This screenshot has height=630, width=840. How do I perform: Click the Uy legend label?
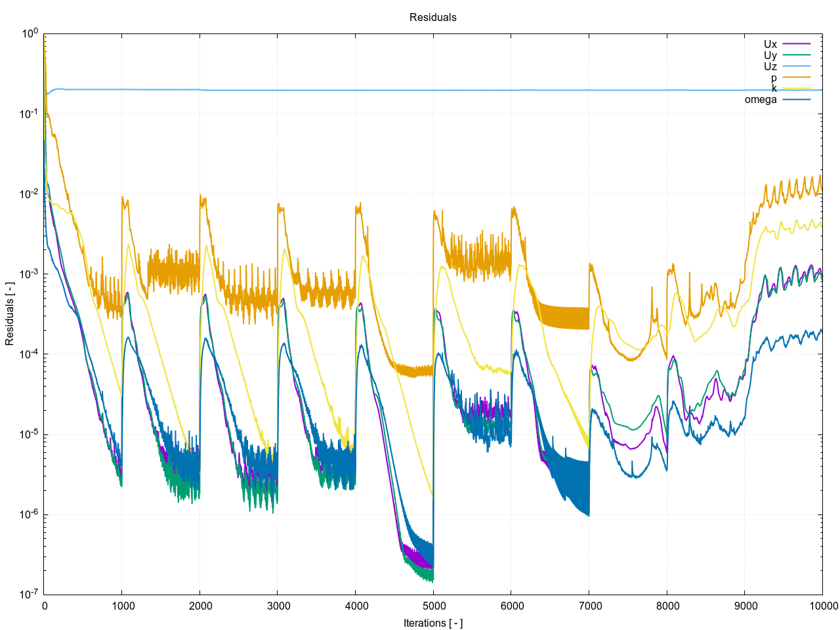pyautogui.click(x=770, y=56)
